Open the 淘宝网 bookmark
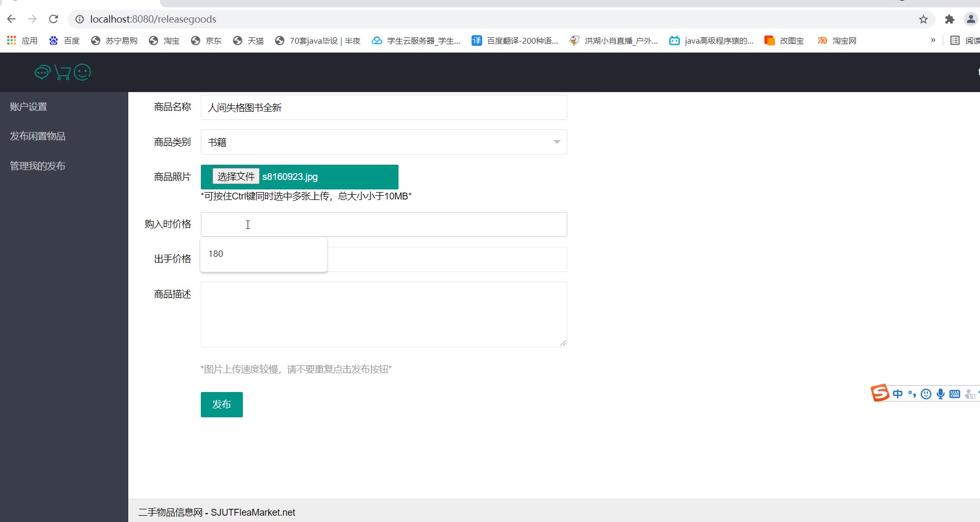The height and width of the screenshot is (522, 980). (x=836, y=41)
